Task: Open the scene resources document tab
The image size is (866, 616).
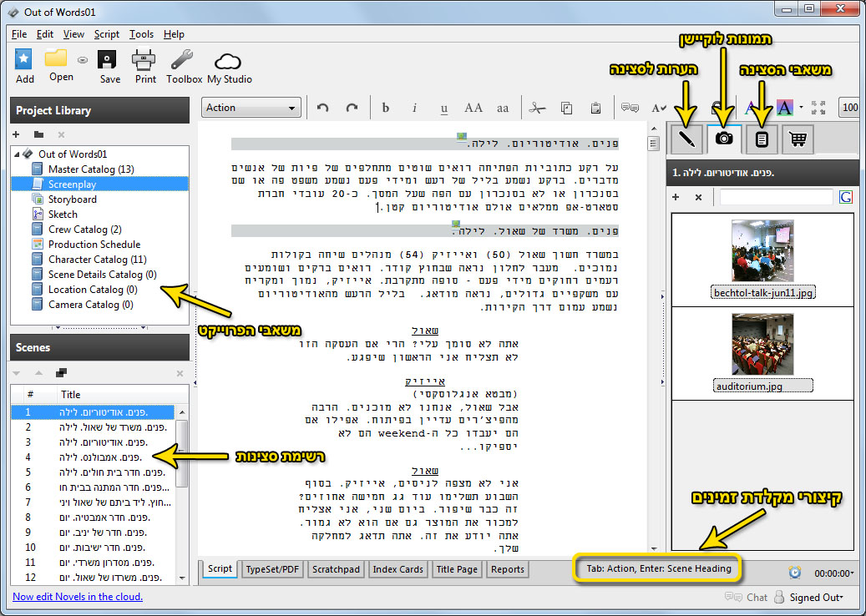Action: tap(762, 139)
